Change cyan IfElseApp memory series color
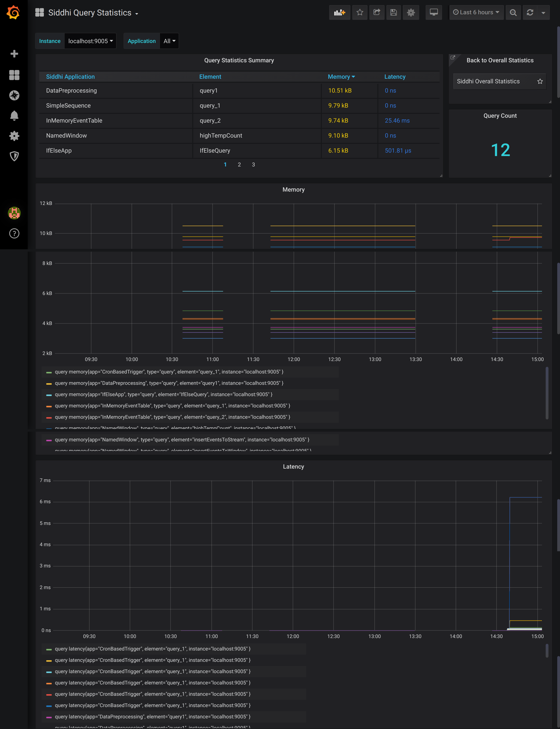560x729 pixels. pos(49,395)
